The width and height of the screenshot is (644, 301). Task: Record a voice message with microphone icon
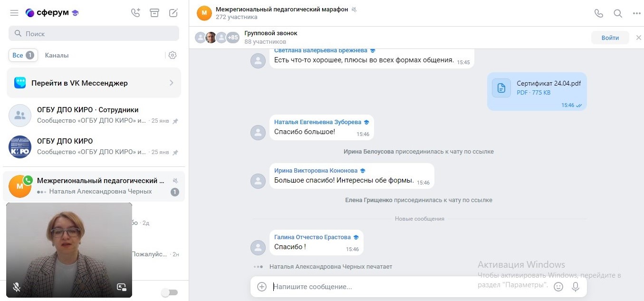click(x=576, y=287)
